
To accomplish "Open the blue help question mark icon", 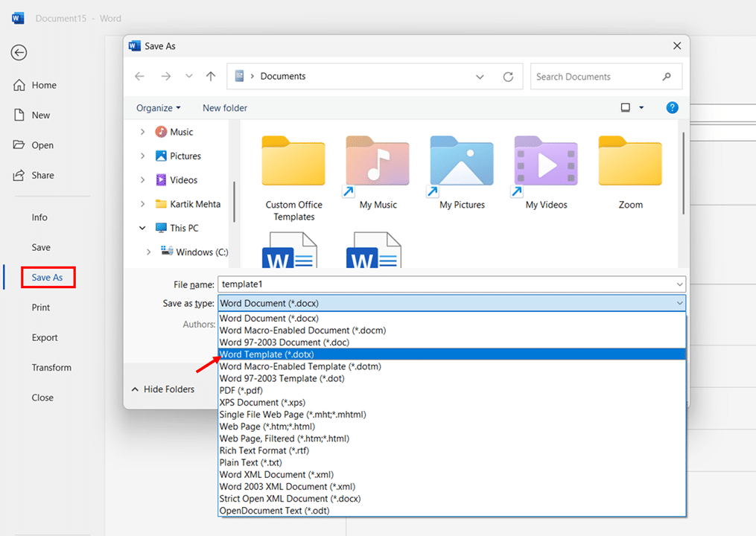I will tap(672, 107).
